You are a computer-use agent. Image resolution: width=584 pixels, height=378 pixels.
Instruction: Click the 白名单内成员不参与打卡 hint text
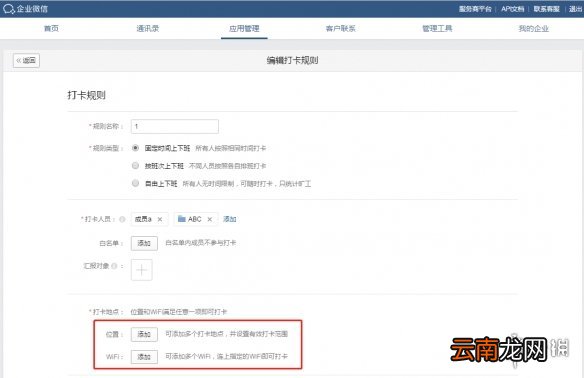pyautogui.click(x=201, y=243)
